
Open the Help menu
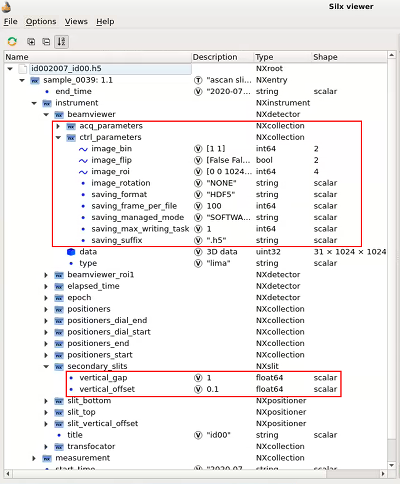point(105,22)
